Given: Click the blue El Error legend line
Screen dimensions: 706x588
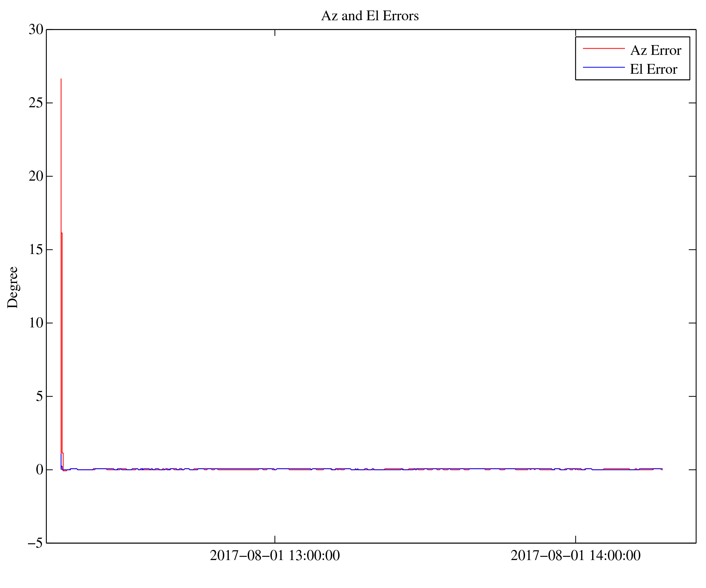Looking at the screenshot, I should pos(604,67).
